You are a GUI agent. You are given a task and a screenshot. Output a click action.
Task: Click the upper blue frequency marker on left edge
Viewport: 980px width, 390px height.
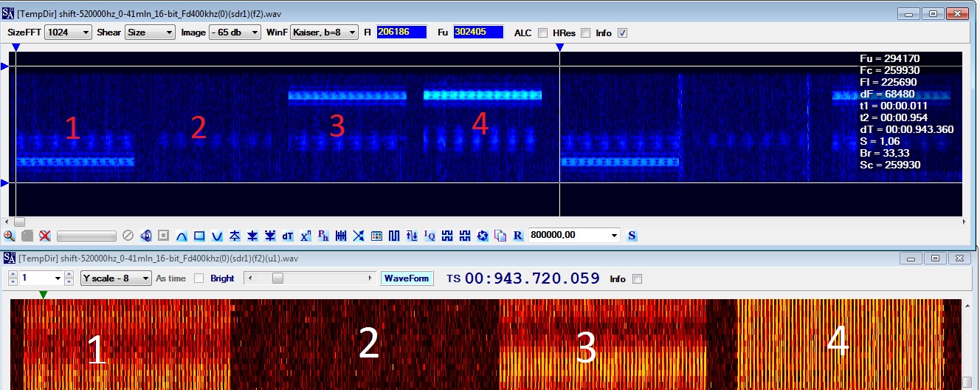4,66
